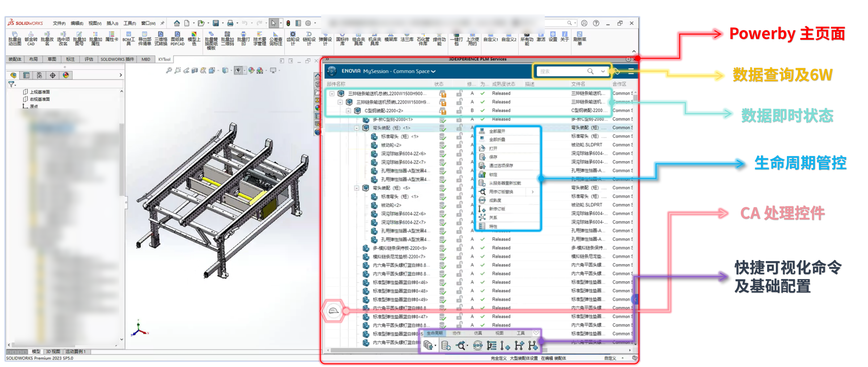Click the traffic-light rebuild icon in top toolbar
Viewport: 868px width, 367px height.
coord(288,23)
